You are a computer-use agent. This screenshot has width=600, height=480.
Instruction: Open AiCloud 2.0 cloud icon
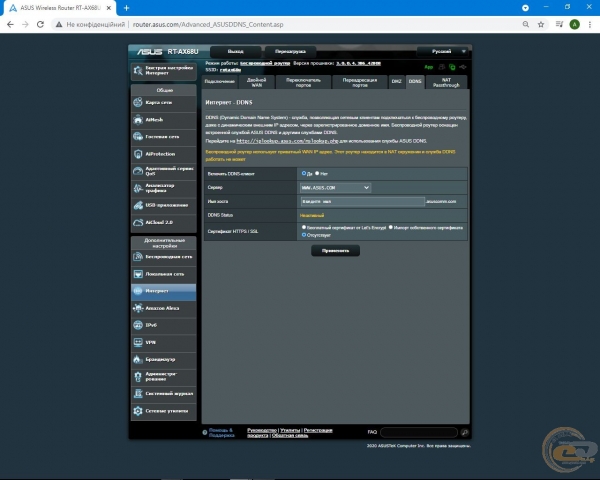pyautogui.click(x=138, y=222)
